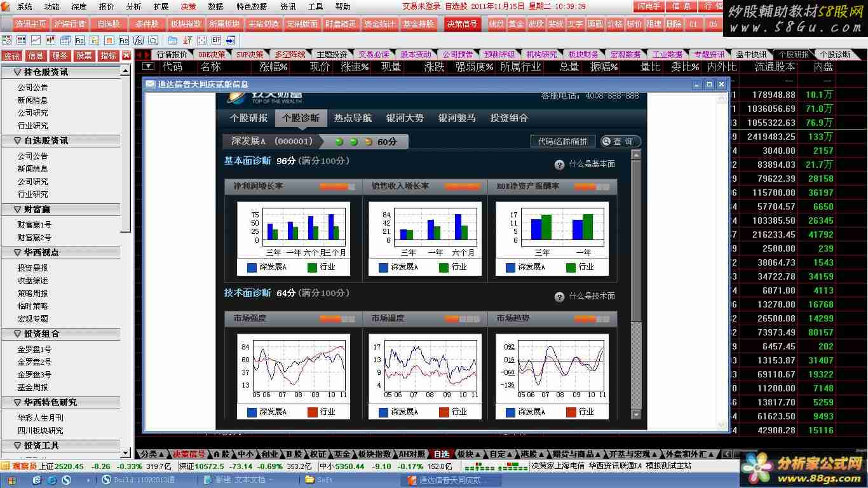Click the application logo in the menu bar
The height and width of the screenshot is (488, 868).
point(6,6)
